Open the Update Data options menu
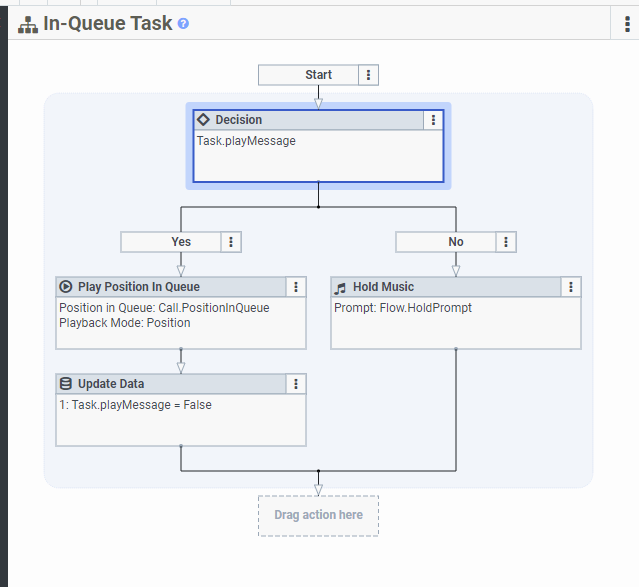Screen dimensions: 639x587 [296, 384]
